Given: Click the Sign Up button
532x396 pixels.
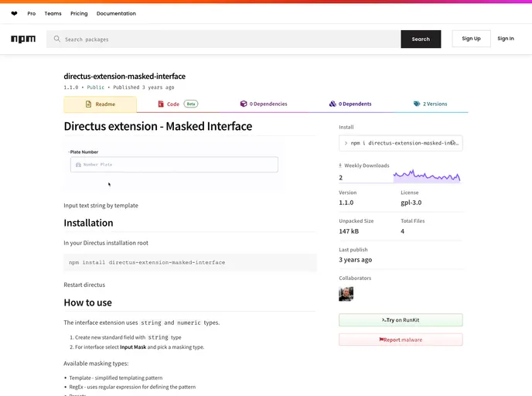Looking at the screenshot, I should point(471,39).
